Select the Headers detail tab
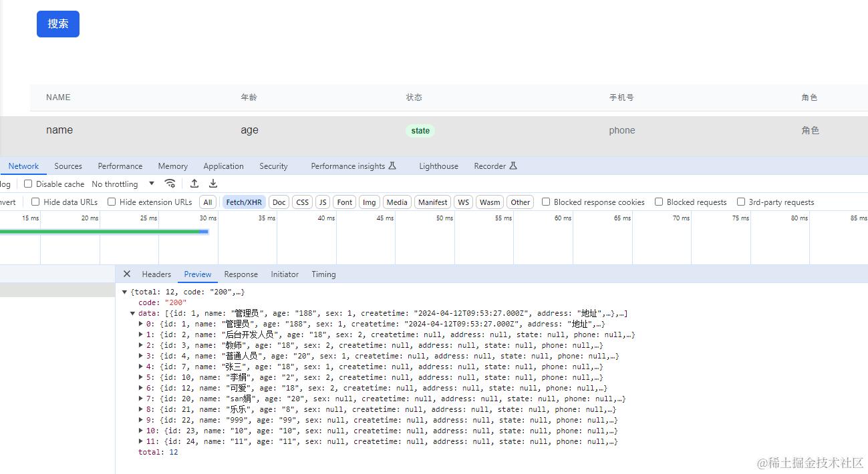Viewport: 868px width, 474px height. point(156,274)
